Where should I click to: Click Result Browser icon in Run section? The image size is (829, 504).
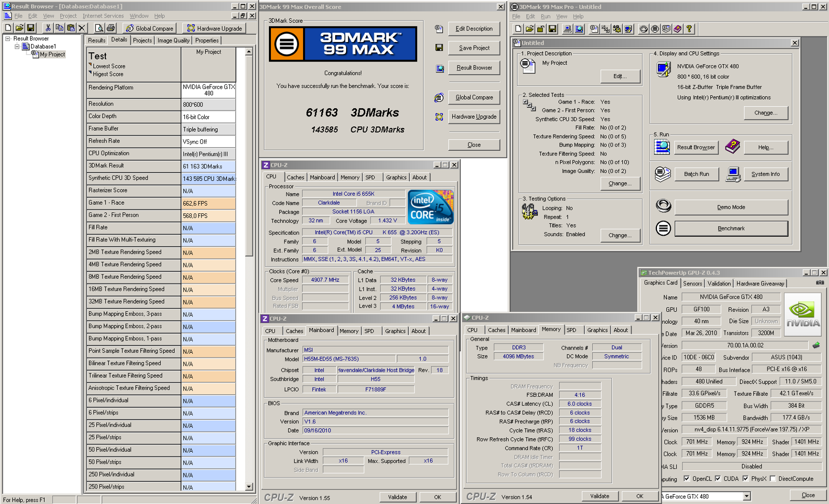[x=662, y=147]
